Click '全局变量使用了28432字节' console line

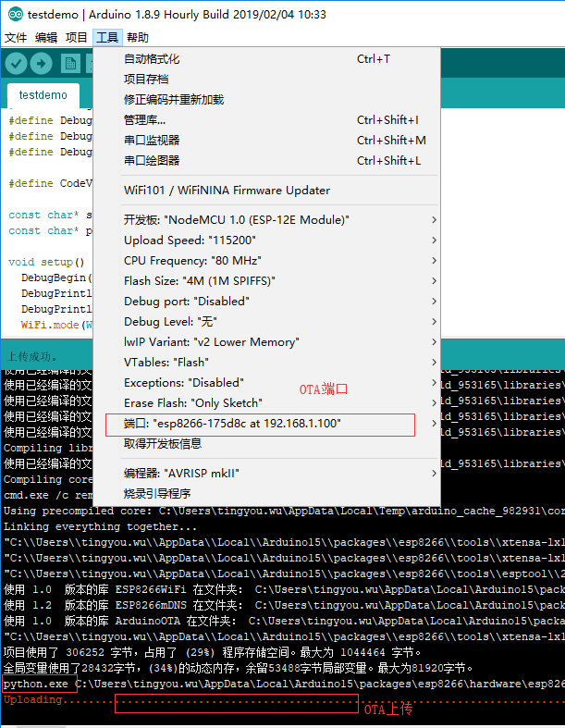[x=239, y=668]
